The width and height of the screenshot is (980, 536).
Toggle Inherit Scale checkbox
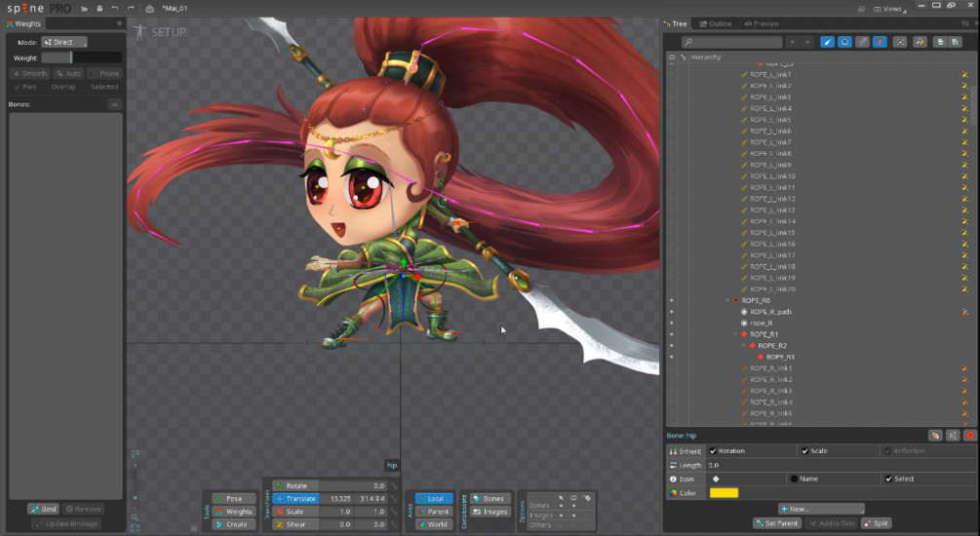coord(805,451)
